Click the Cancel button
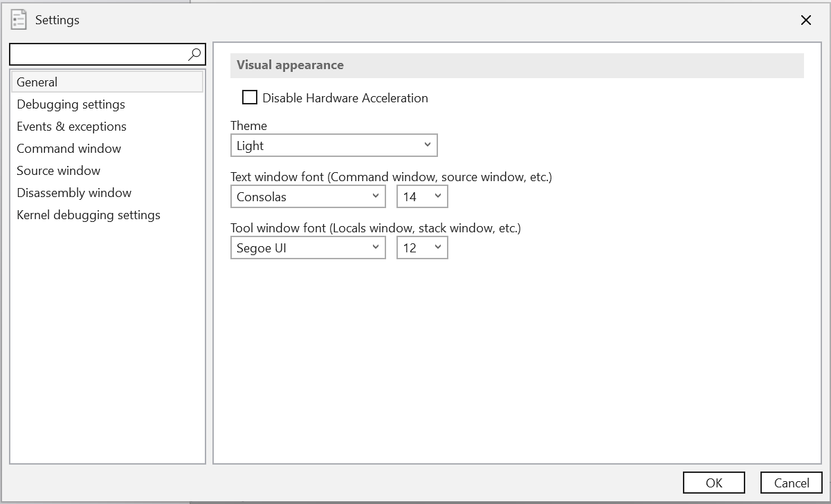 [791, 483]
